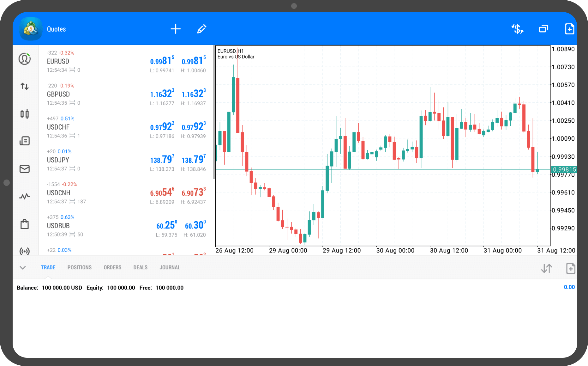Create new order from header icon
Viewport: 588px width, 366px height.
coord(569,29)
